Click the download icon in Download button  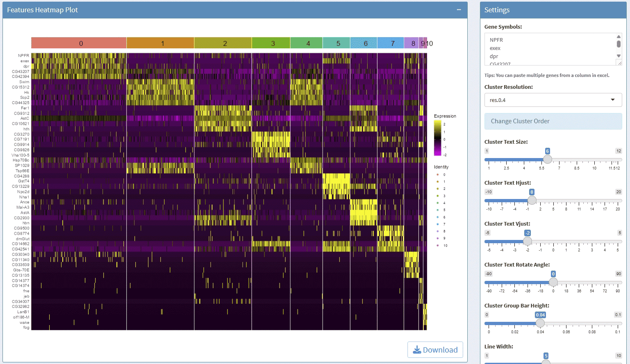(x=417, y=350)
